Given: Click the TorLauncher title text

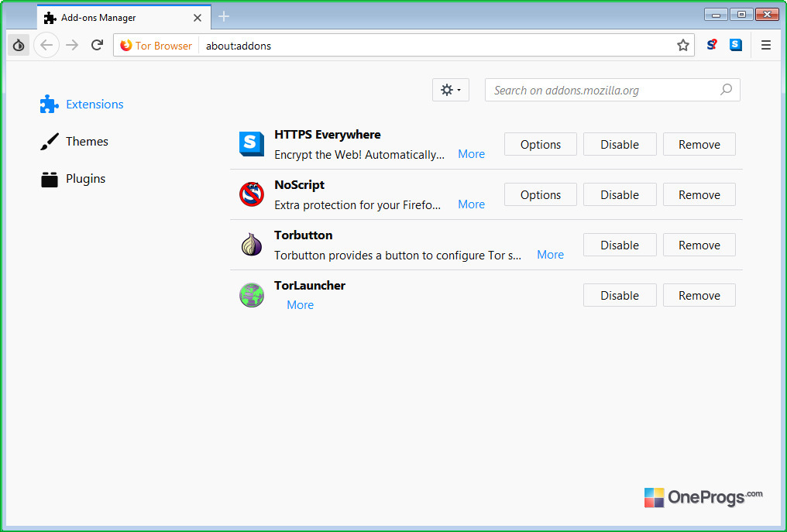Looking at the screenshot, I should coord(310,285).
